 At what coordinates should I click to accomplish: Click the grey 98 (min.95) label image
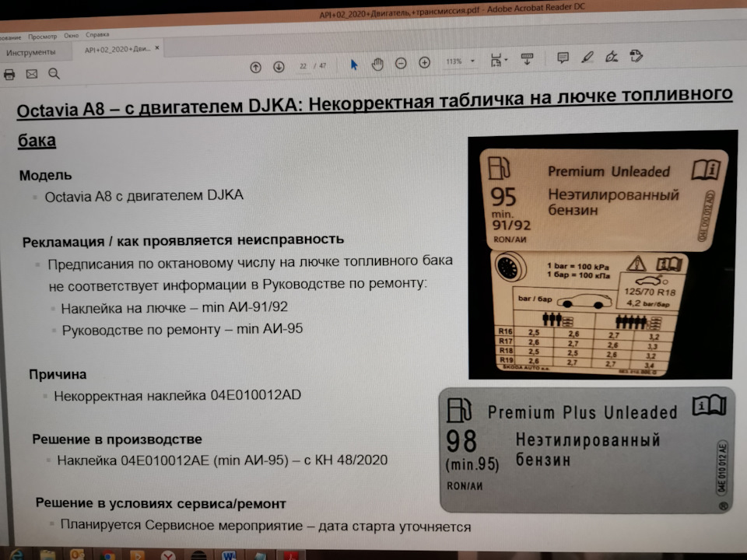587,450
